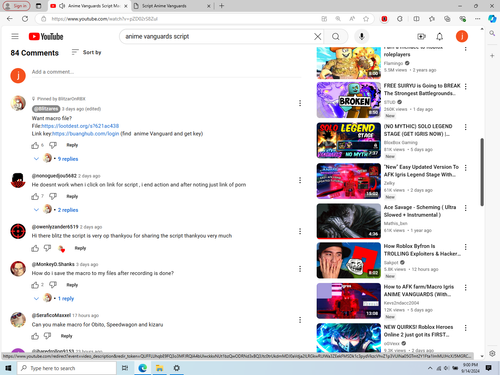Viewport: 500px width, 375px height.
Task: Show hidden system tray icons
Action: [430, 368]
